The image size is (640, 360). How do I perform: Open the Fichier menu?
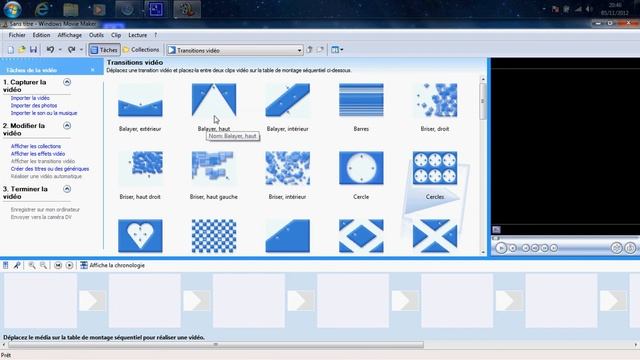click(x=17, y=35)
